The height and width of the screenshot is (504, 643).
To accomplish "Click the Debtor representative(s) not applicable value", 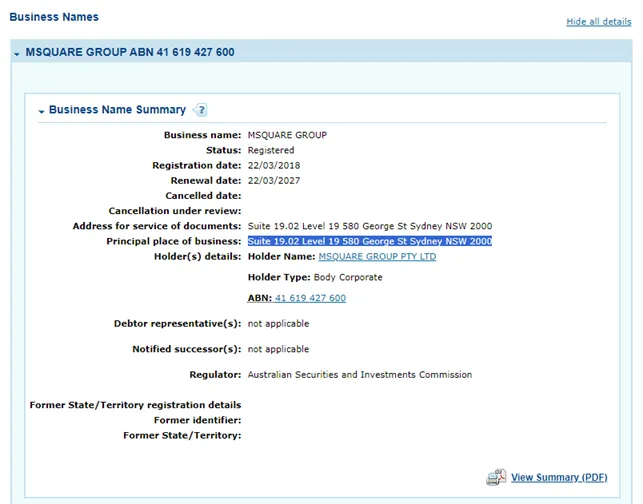I will point(278,324).
